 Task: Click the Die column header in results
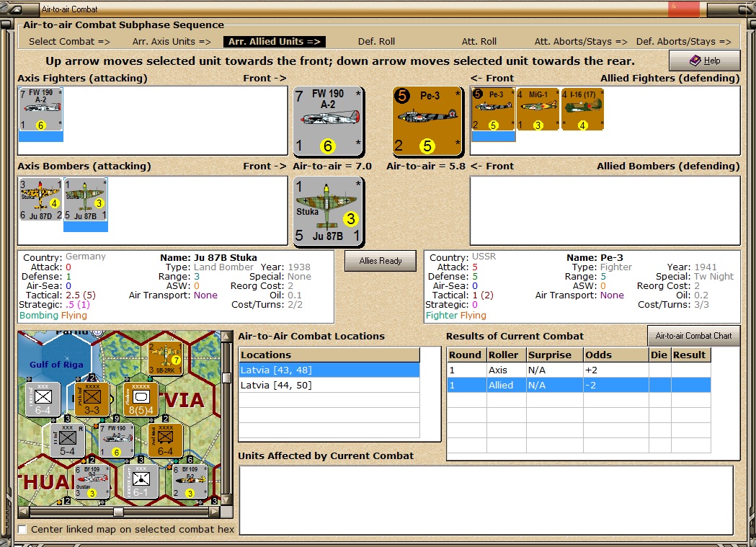659,355
